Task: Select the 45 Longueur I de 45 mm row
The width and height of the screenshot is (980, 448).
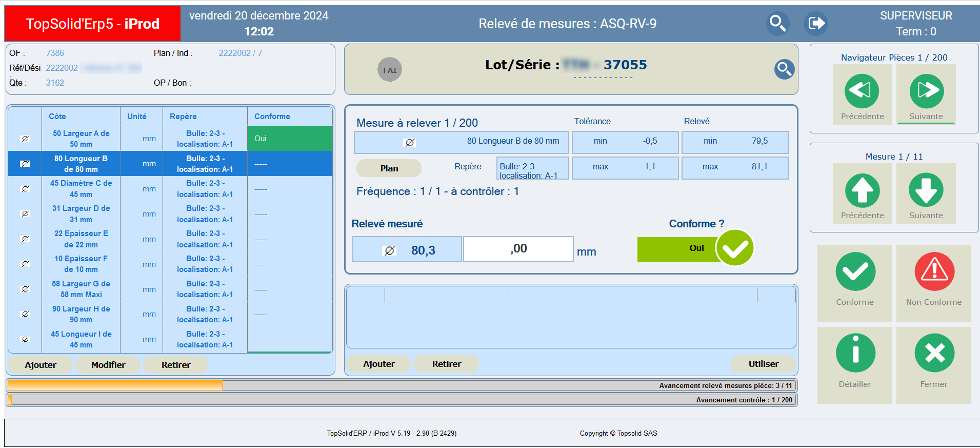Action: pos(170,339)
